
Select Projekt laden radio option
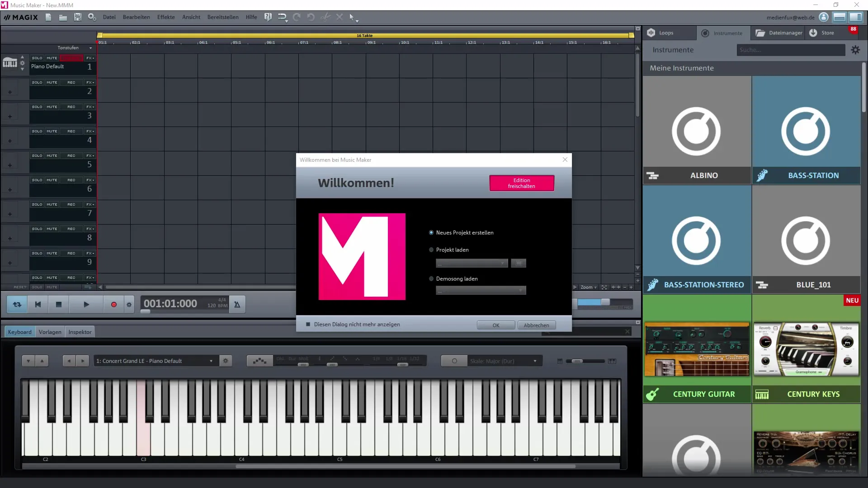point(431,250)
